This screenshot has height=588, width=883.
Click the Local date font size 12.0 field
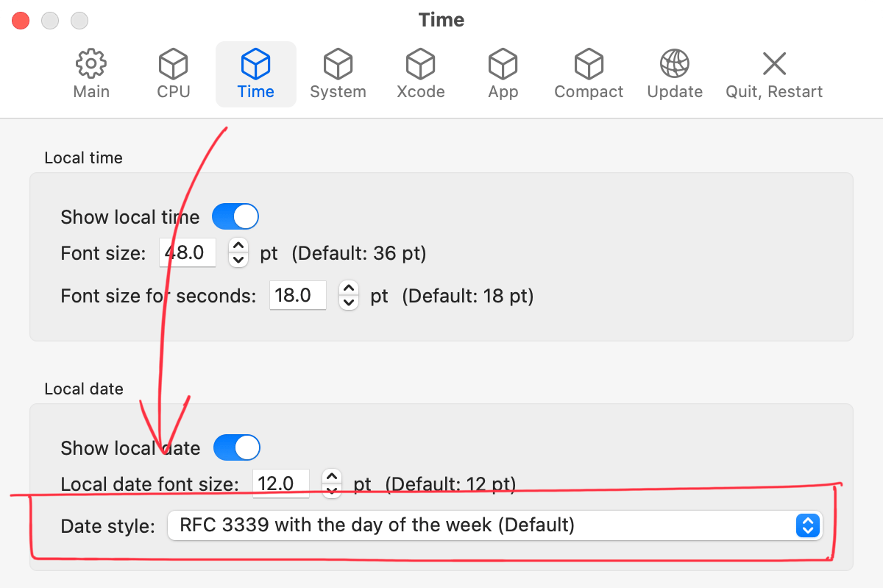281,483
